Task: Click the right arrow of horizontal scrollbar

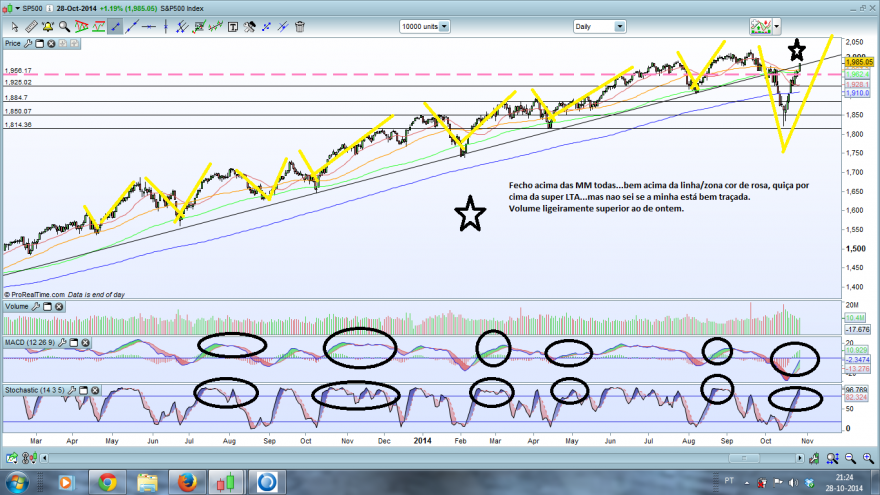Action: 800,459
